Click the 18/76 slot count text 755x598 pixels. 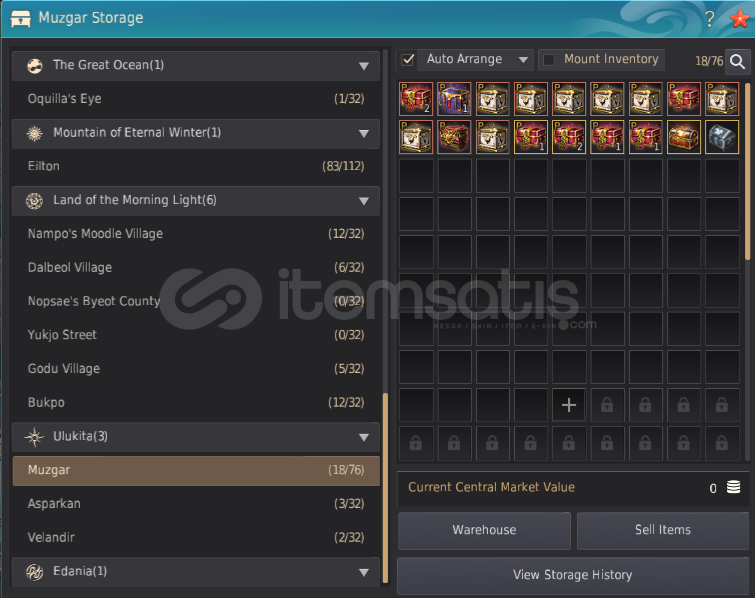click(x=709, y=61)
